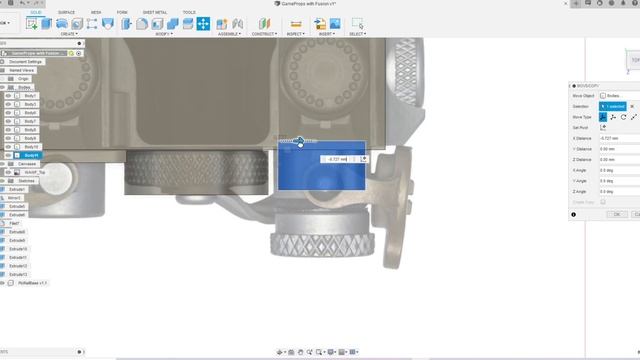
Task: Toggle visibility of WASP_Top canvas
Action: (x=8, y=172)
